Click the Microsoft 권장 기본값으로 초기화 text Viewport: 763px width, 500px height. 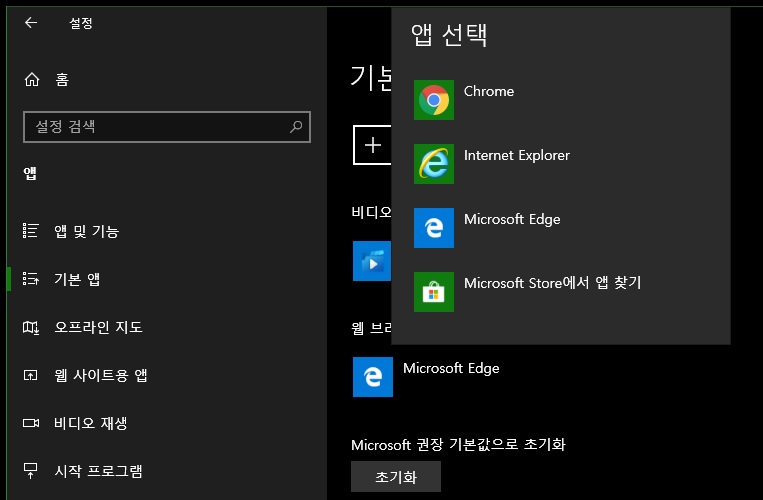coord(458,445)
